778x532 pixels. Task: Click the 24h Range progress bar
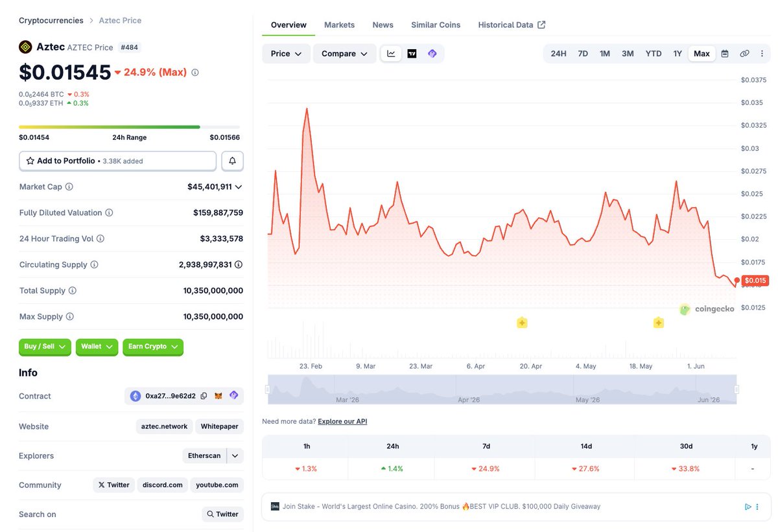(x=129, y=127)
